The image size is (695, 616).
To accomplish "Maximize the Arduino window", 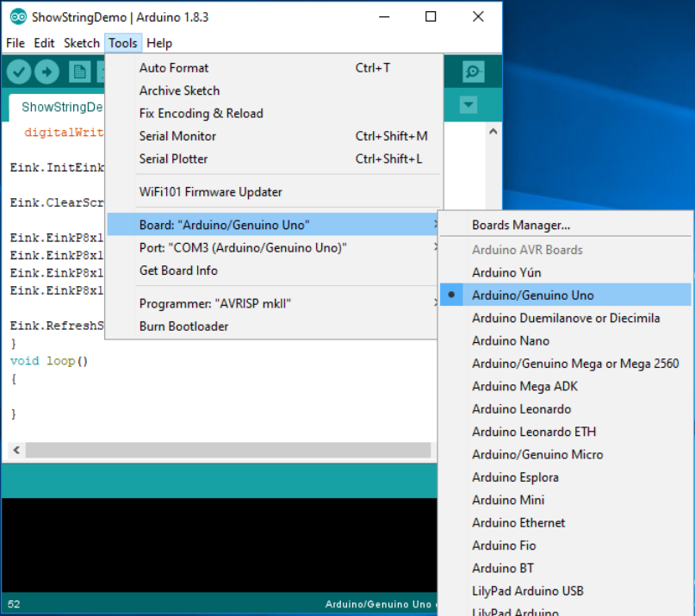I will [431, 17].
